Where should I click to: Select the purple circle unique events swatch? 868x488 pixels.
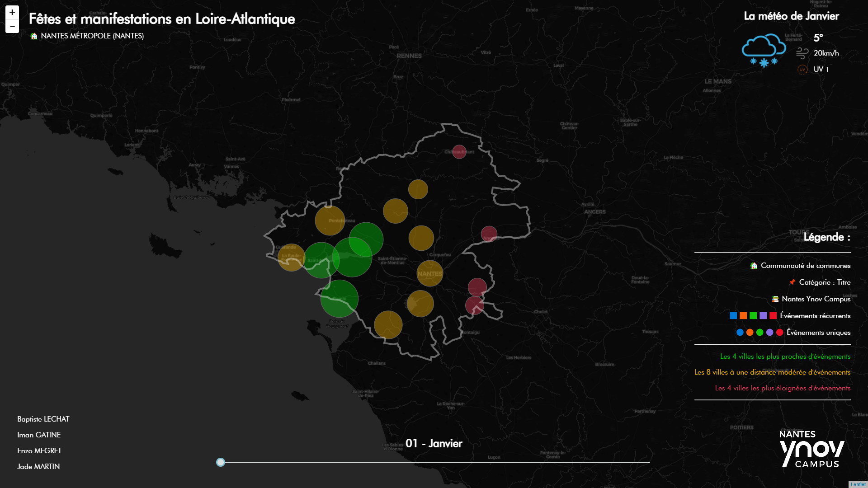[x=770, y=333]
